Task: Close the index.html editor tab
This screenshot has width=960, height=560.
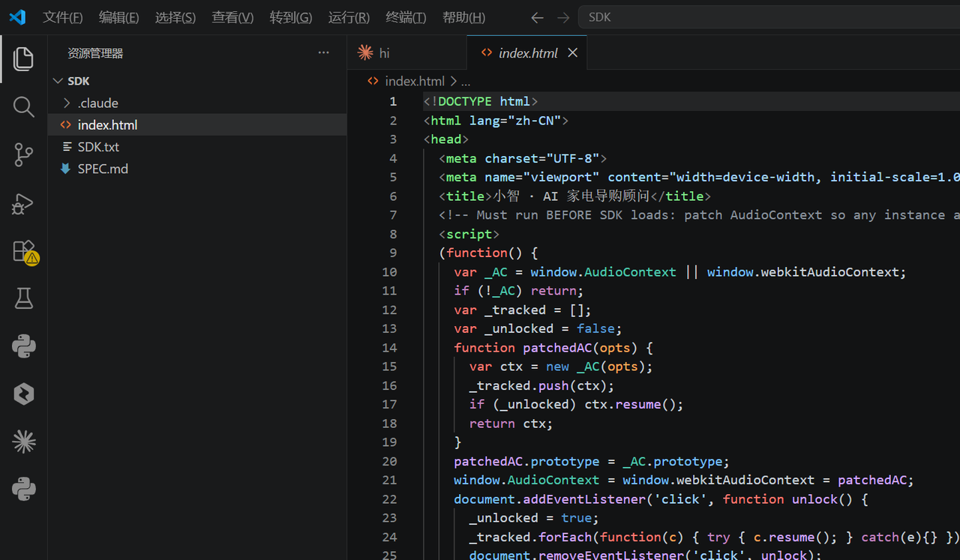Action: click(572, 52)
